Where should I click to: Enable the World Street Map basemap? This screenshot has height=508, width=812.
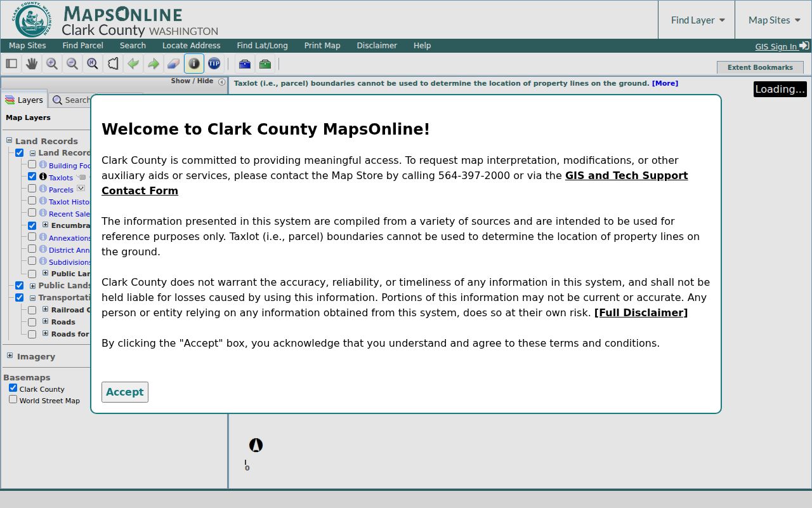pos(13,399)
